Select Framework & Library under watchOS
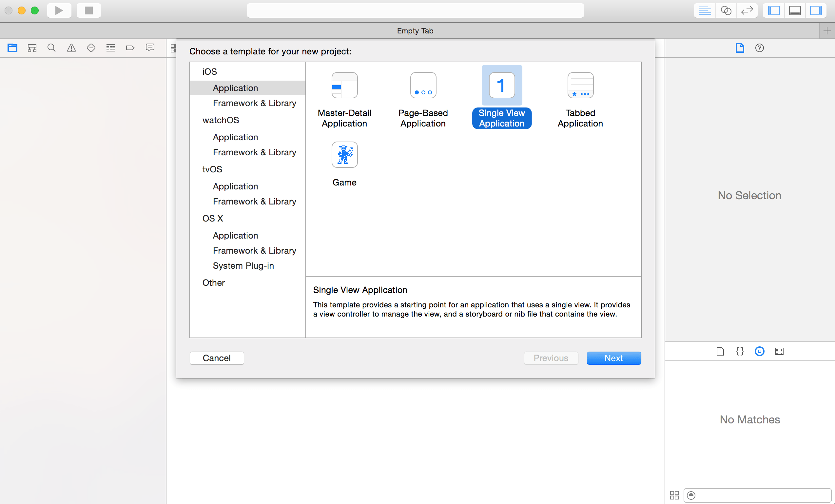835x504 pixels. coord(254,152)
